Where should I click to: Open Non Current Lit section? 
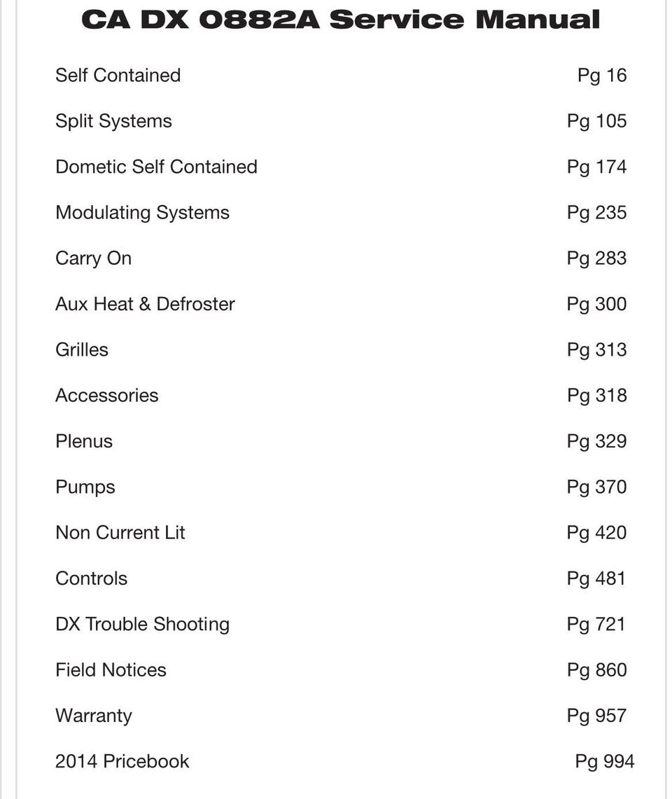(x=120, y=532)
